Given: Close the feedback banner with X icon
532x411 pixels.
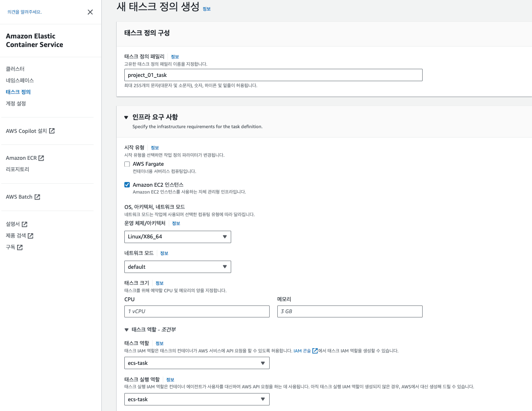Looking at the screenshot, I should 90,12.
